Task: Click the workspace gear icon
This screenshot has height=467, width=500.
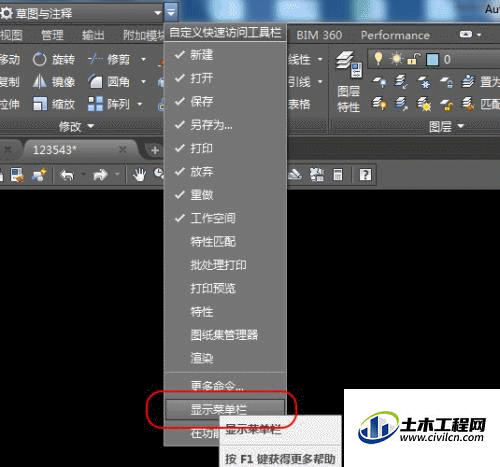Action: [6, 13]
